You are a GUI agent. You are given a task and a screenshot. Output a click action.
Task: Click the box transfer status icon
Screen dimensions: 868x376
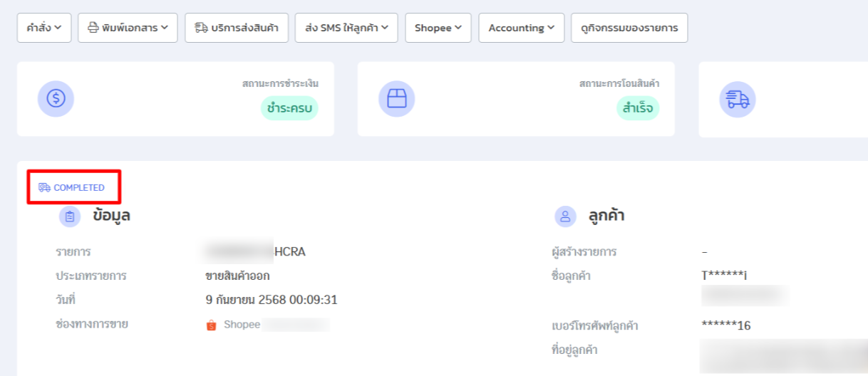click(x=396, y=99)
